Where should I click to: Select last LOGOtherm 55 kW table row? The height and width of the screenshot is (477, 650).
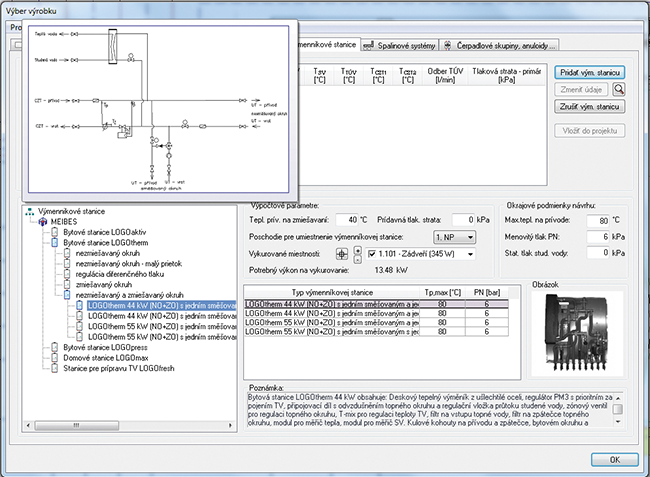[376, 332]
